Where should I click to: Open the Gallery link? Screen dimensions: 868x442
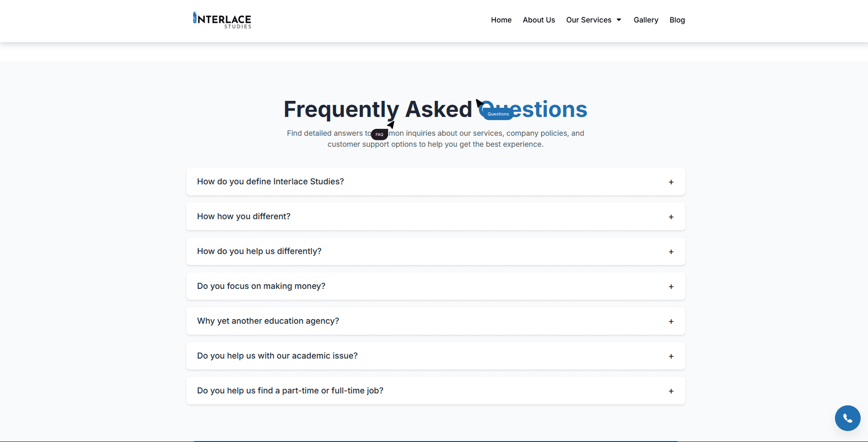pos(646,20)
